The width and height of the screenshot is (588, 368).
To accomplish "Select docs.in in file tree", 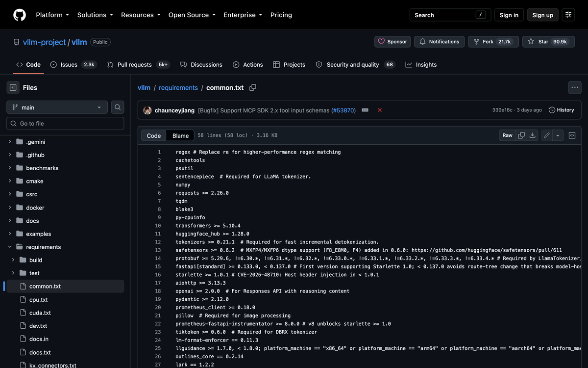I will [39, 339].
